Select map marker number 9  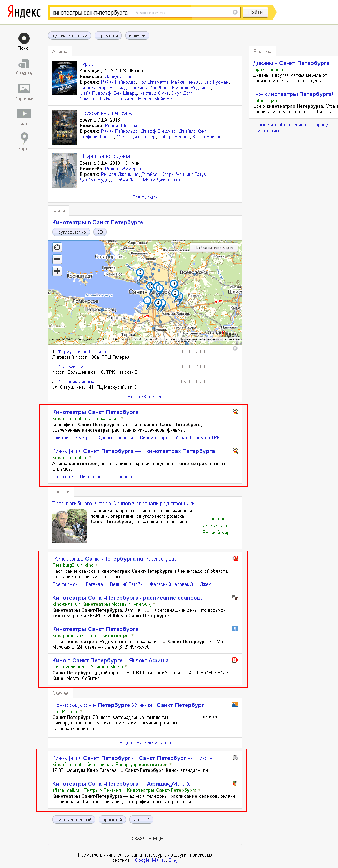pyautogui.click(x=174, y=284)
